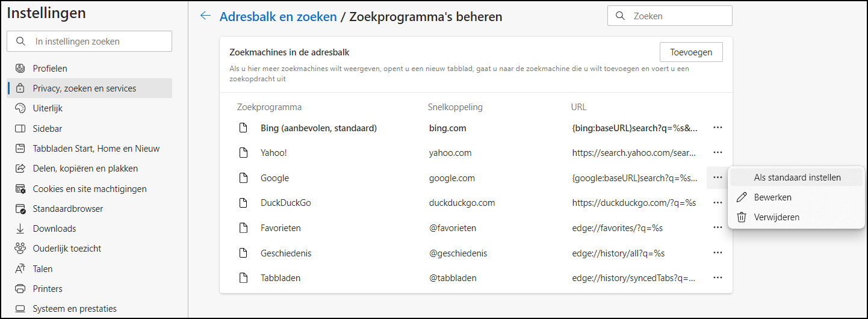The image size is (868, 319).
Task: Click the Standaardbrowser icon in sidebar
Action: tap(20, 209)
